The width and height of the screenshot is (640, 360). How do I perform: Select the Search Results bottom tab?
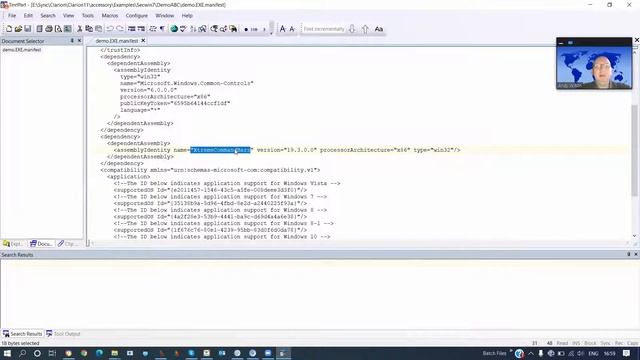22,334
